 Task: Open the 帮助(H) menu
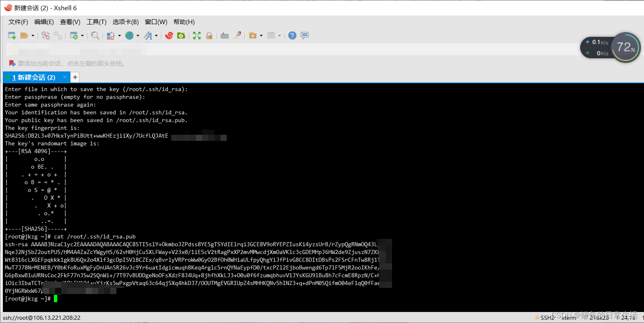coord(184,22)
